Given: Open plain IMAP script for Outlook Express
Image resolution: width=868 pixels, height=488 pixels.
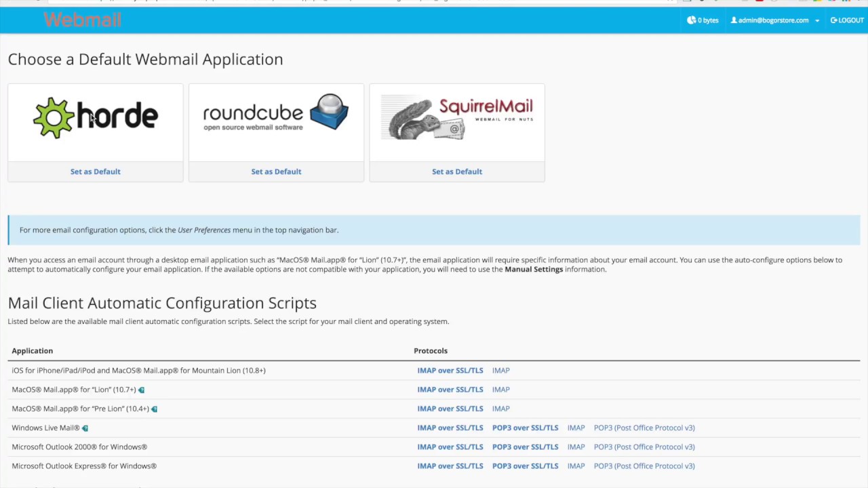Looking at the screenshot, I should [576, 466].
